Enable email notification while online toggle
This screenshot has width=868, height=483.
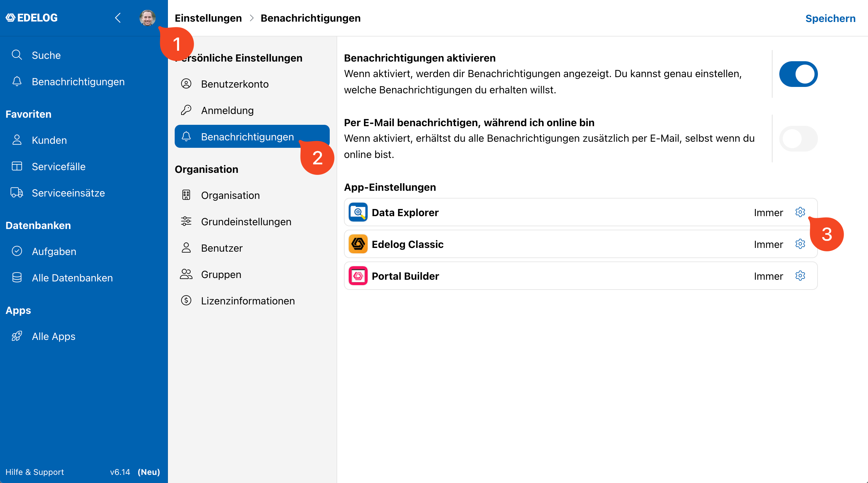(x=798, y=139)
